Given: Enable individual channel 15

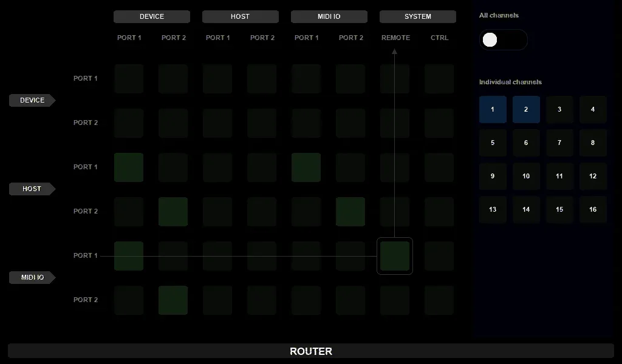Looking at the screenshot, I should click(559, 209).
